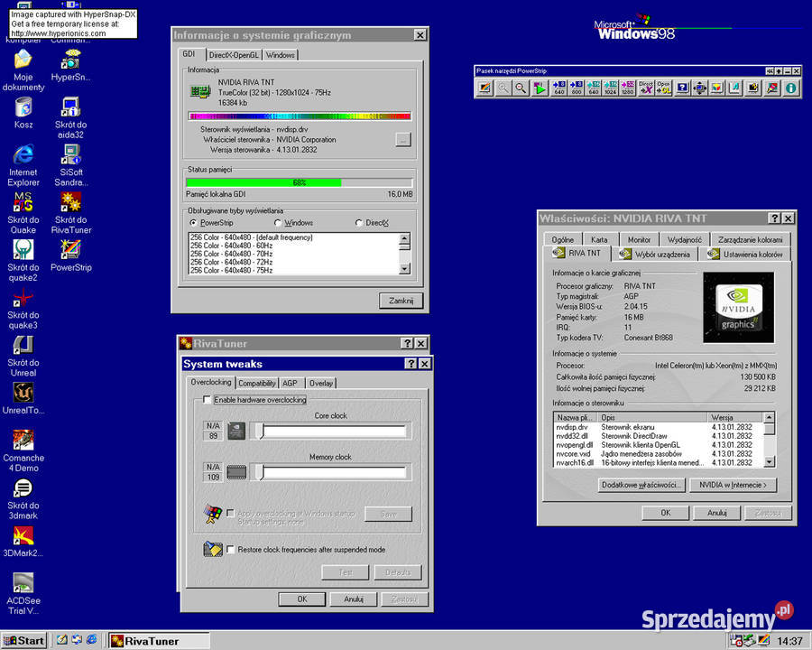Click the Core clock slider handle
Screen dimensions: 812x650
[261, 431]
